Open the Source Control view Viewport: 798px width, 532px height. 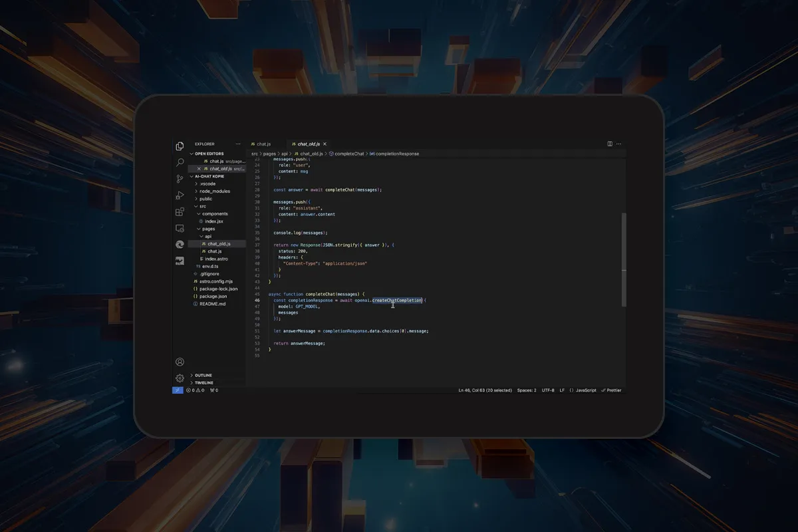pyautogui.click(x=180, y=179)
